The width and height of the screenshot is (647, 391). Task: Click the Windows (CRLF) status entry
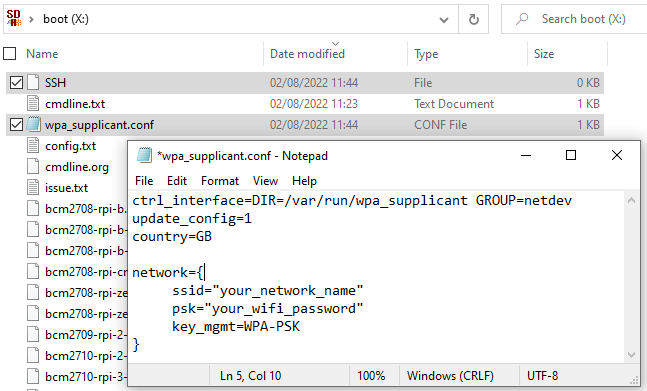tap(450, 376)
